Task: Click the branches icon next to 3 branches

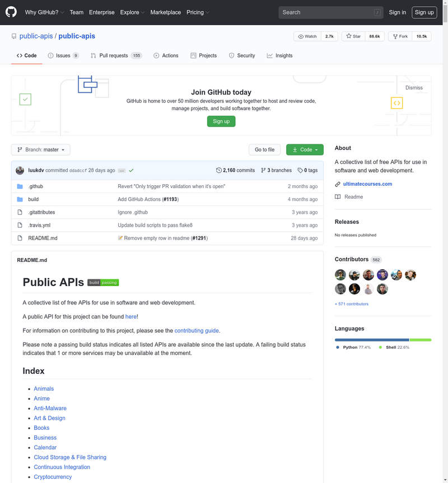Action: click(x=263, y=170)
